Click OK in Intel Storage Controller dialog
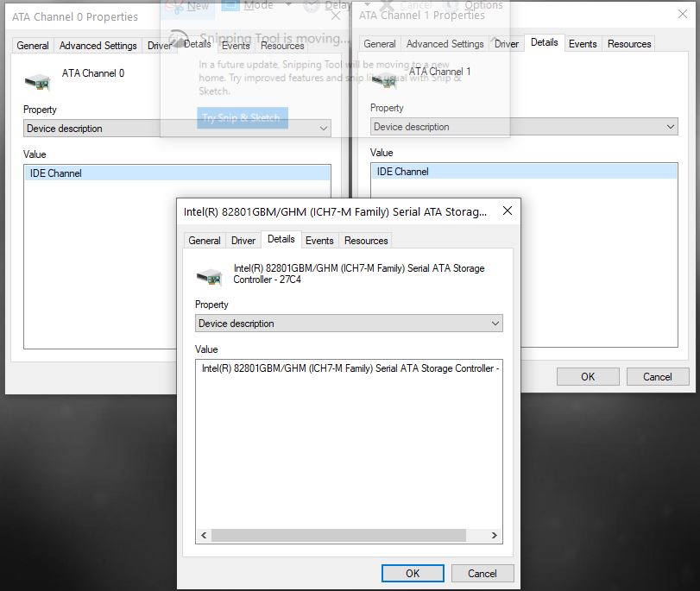Image resolution: width=700 pixels, height=591 pixels. click(413, 573)
